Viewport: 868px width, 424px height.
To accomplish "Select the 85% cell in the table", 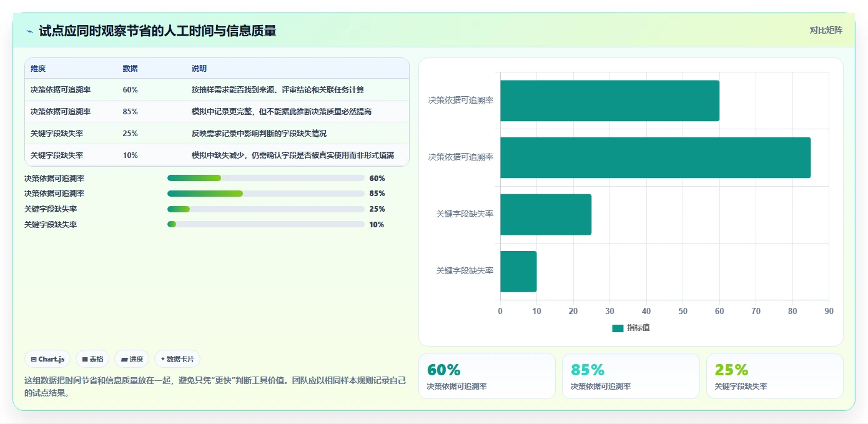I will (131, 112).
